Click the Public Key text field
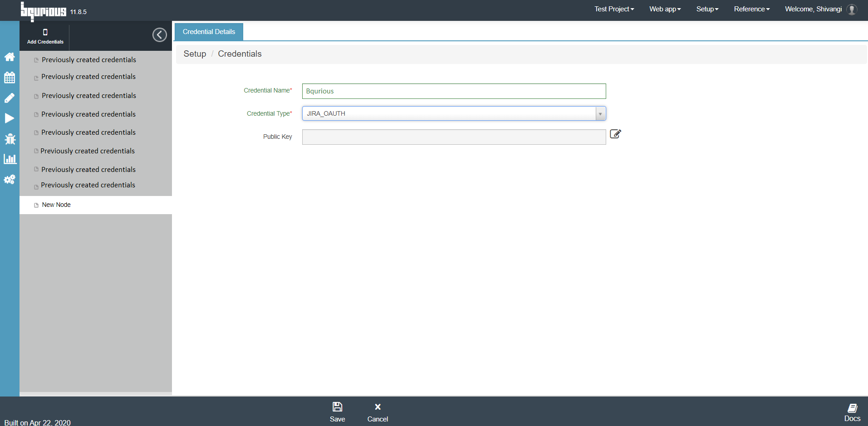 (454, 137)
